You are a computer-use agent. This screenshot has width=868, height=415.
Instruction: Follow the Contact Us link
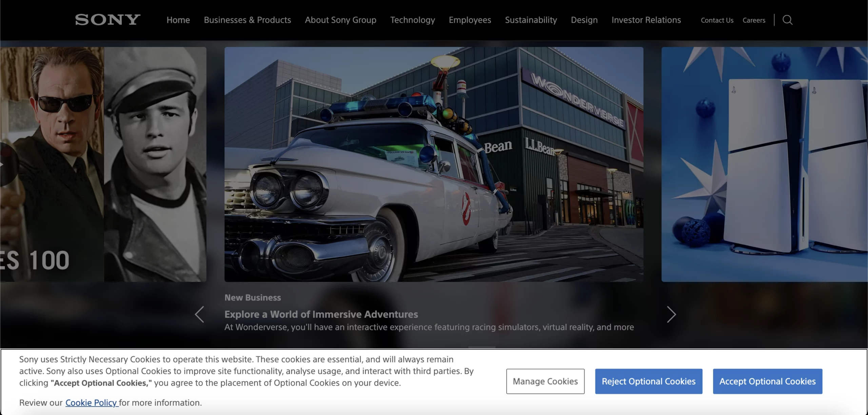pyautogui.click(x=717, y=20)
